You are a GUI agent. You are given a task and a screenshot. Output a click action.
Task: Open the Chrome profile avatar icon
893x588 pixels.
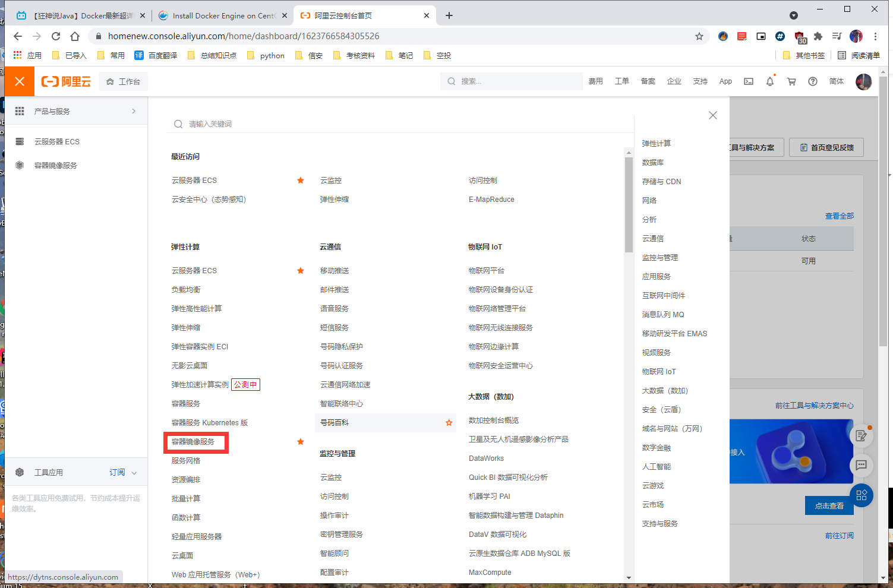click(856, 36)
